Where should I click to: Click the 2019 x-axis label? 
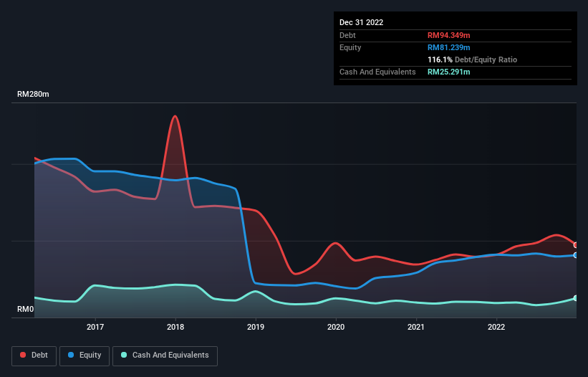click(x=256, y=327)
